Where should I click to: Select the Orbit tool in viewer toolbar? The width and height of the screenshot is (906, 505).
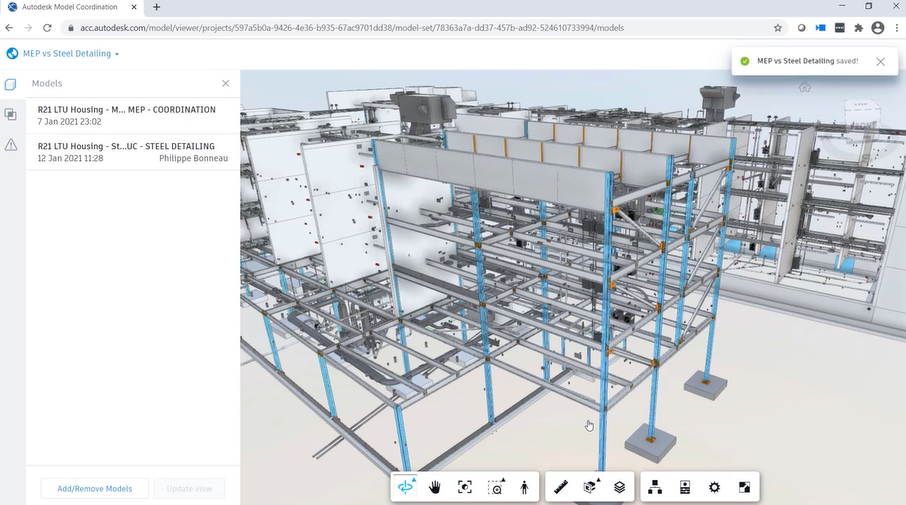[406, 487]
